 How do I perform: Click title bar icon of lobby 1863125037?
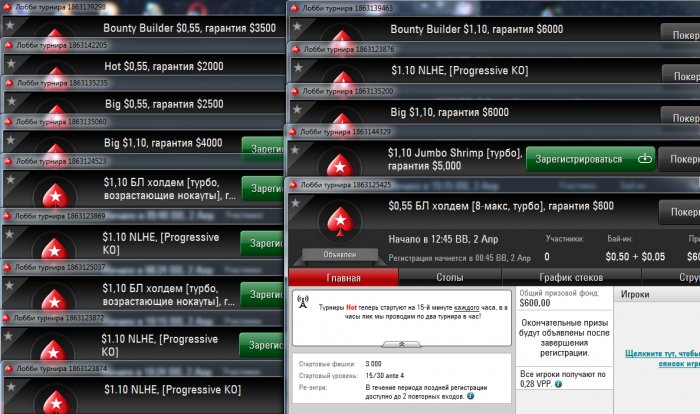point(7,268)
